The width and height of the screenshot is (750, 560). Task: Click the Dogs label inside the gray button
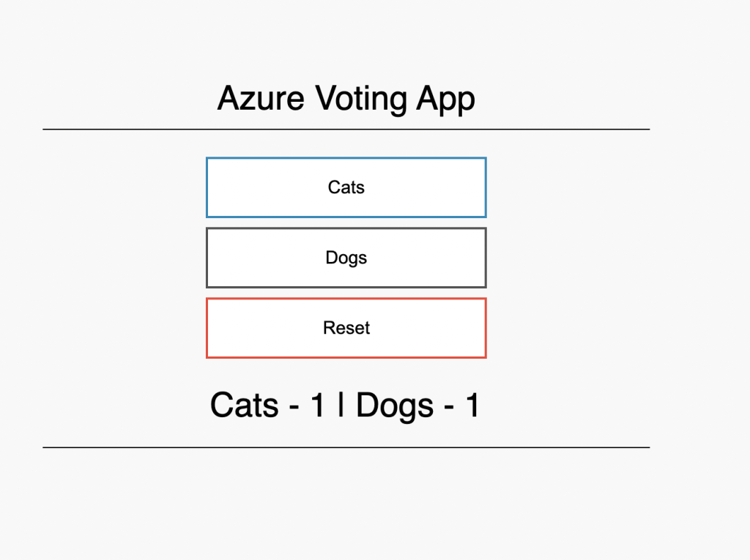[346, 258]
